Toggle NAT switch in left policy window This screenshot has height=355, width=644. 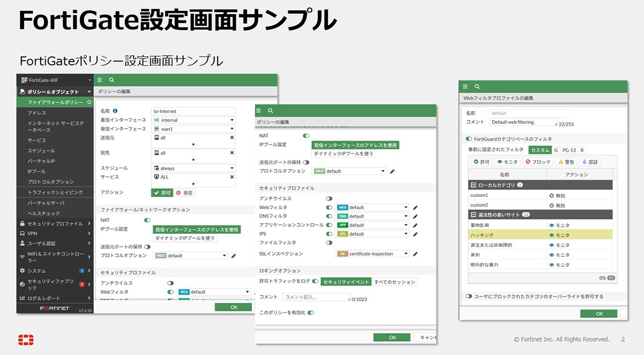click(x=147, y=220)
